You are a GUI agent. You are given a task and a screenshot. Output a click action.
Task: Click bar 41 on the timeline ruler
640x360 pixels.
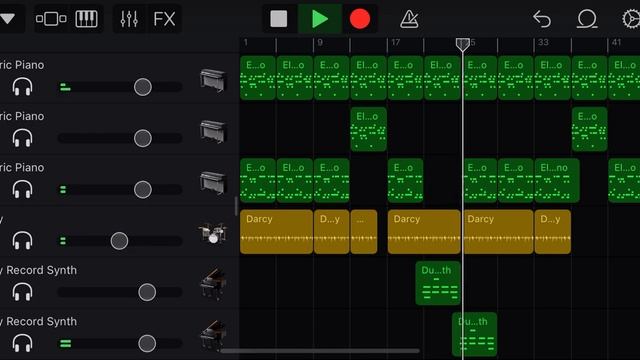(x=616, y=42)
